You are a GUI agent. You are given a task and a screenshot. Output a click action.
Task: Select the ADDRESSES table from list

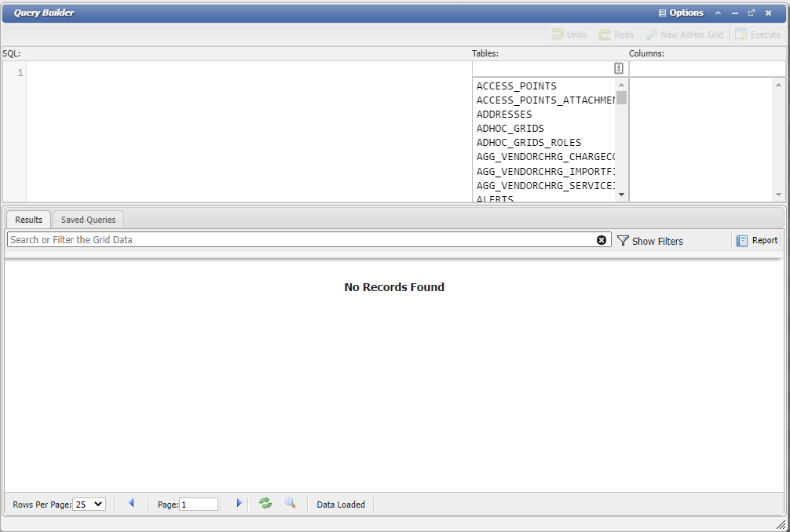tap(504, 115)
